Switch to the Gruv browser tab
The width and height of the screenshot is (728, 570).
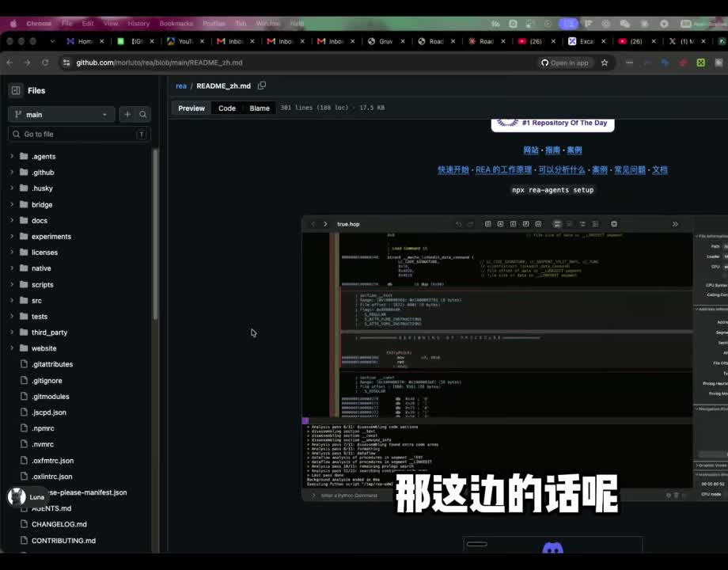point(385,41)
